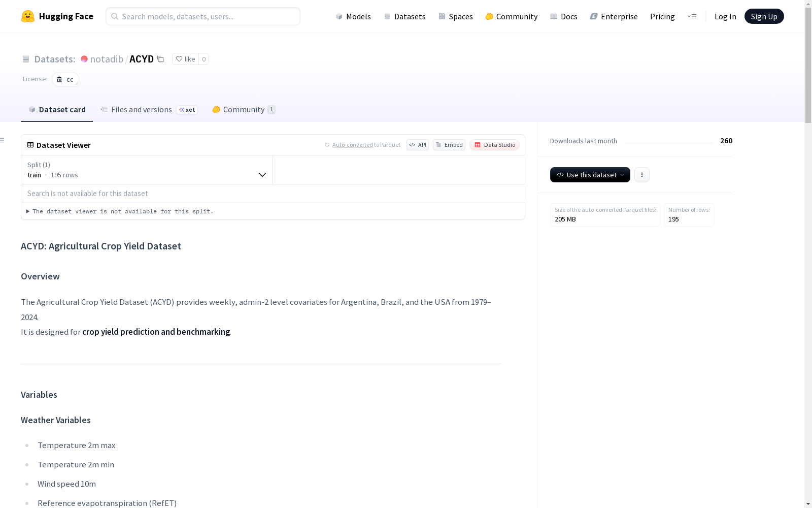812x508 pixels.
Task: Open the Community navigation menu
Action: click(512, 16)
